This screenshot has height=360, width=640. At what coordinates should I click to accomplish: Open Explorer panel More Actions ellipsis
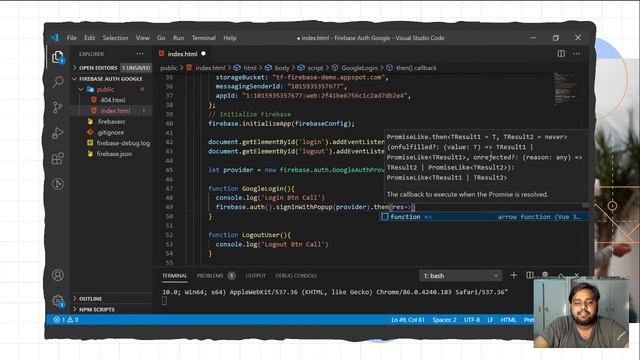point(140,53)
